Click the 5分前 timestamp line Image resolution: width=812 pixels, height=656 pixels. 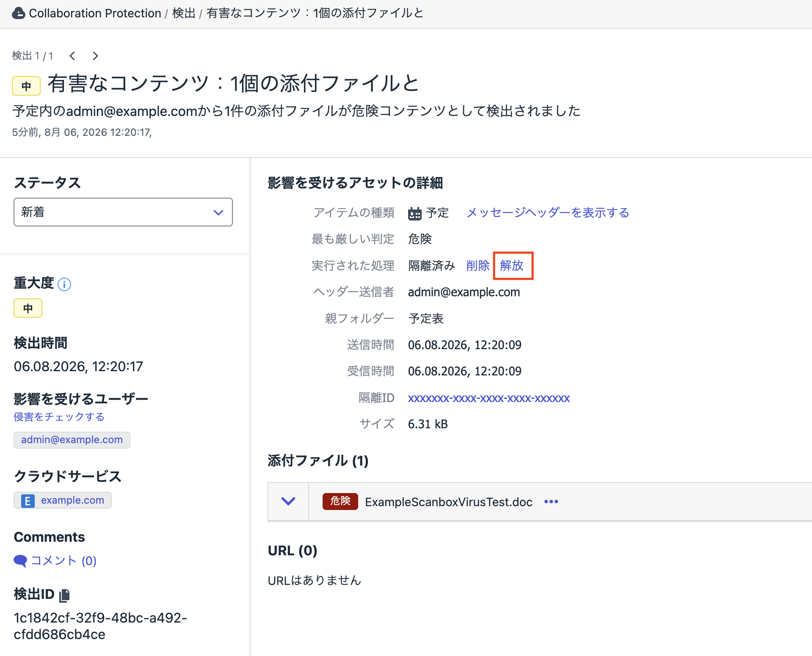click(82, 132)
